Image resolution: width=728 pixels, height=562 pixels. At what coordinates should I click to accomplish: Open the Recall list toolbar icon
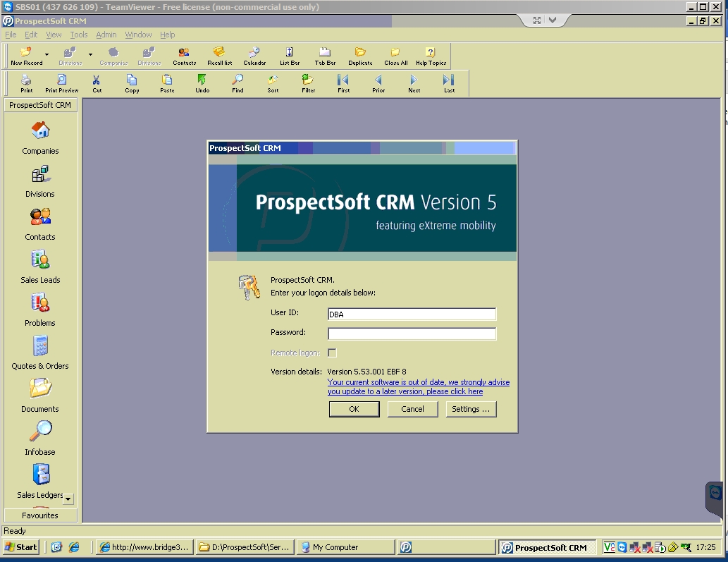[x=220, y=56]
